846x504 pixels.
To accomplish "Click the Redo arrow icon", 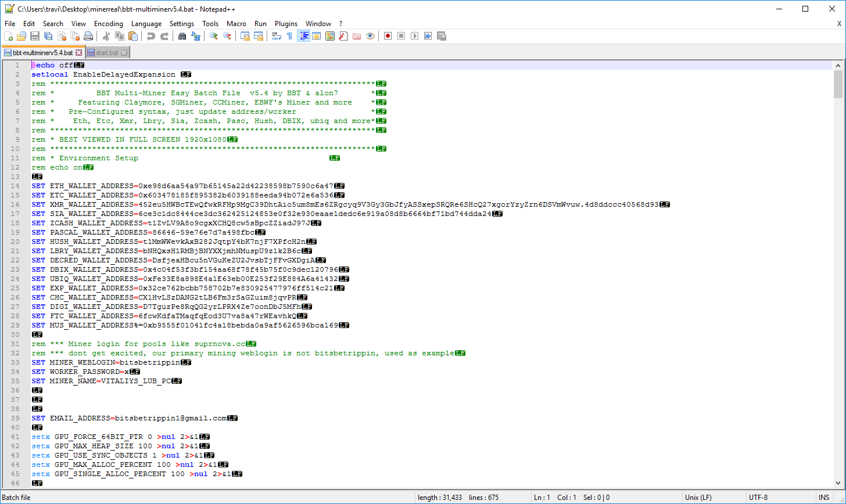I will coord(164,36).
